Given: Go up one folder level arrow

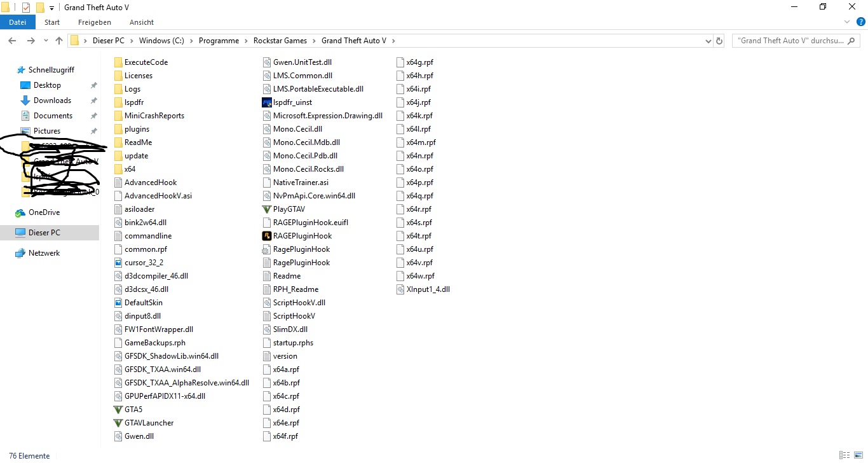Looking at the screenshot, I should [x=59, y=41].
